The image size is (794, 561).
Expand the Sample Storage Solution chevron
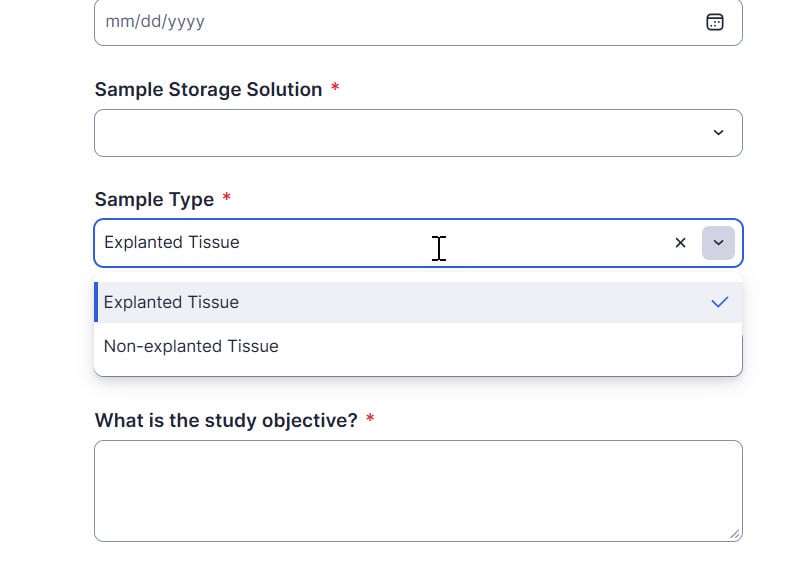718,133
